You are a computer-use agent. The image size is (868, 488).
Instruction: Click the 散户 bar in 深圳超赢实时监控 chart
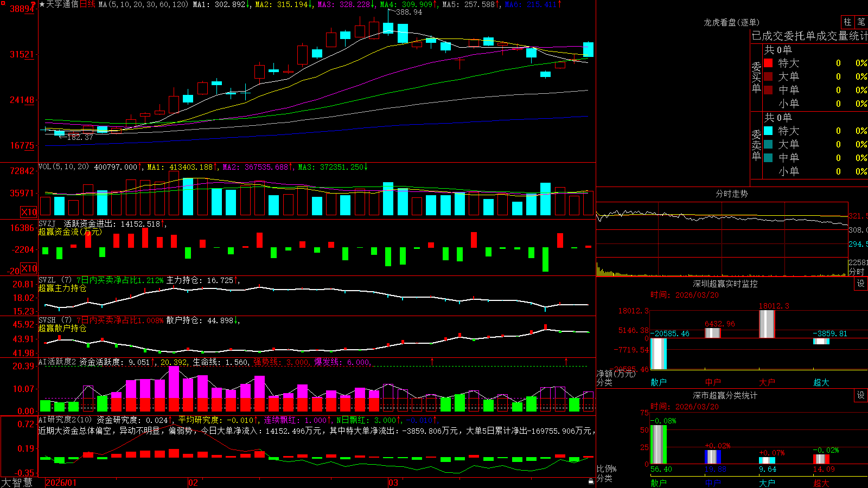(x=659, y=354)
